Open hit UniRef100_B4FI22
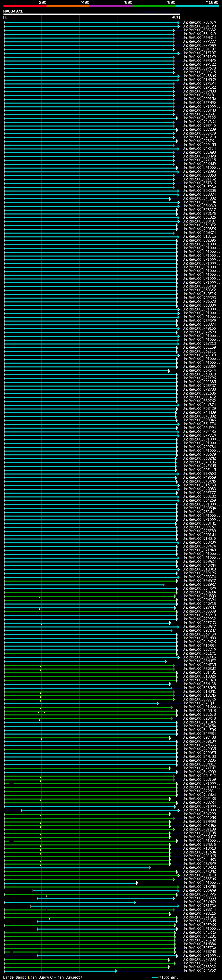The height and width of the screenshot is (980, 222). click(x=199, y=118)
